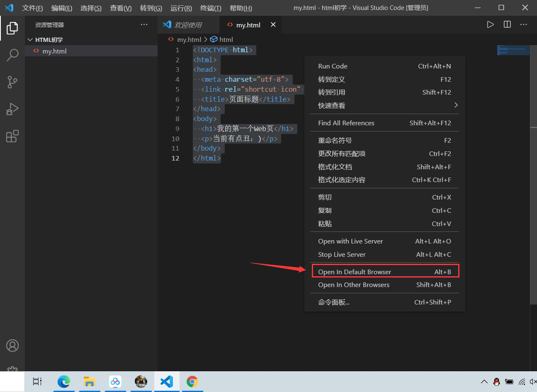Open the Extensions view
The width and height of the screenshot is (537, 392).
pos(12,136)
